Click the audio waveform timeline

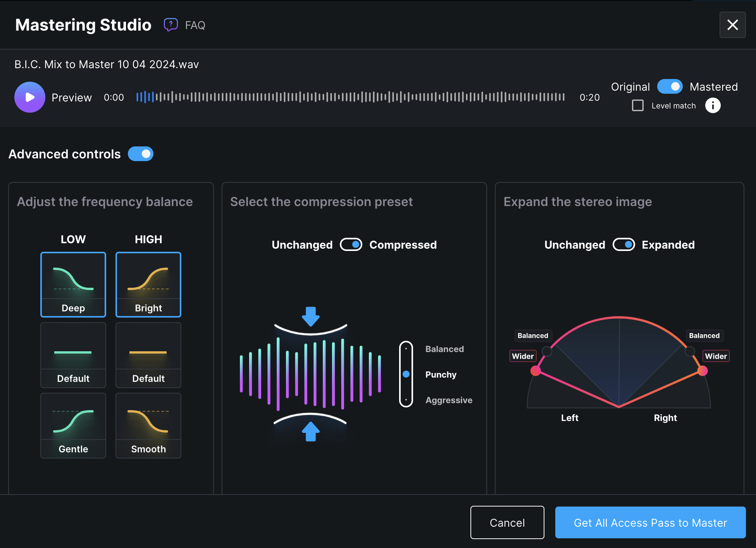point(350,97)
